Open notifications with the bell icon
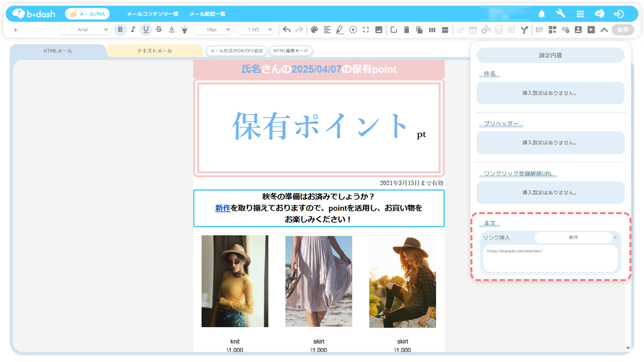This screenshot has width=644, height=362. coord(542,14)
